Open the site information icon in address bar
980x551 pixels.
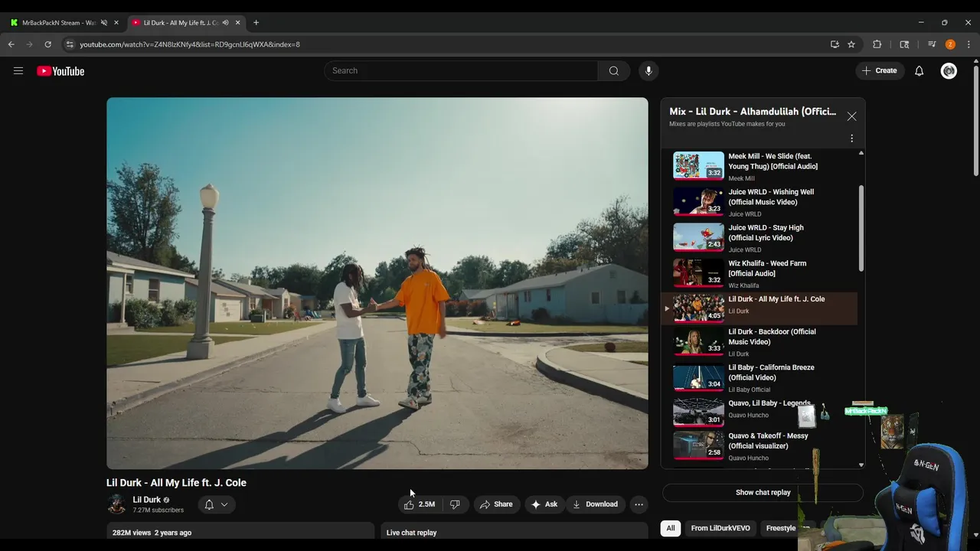70,44
